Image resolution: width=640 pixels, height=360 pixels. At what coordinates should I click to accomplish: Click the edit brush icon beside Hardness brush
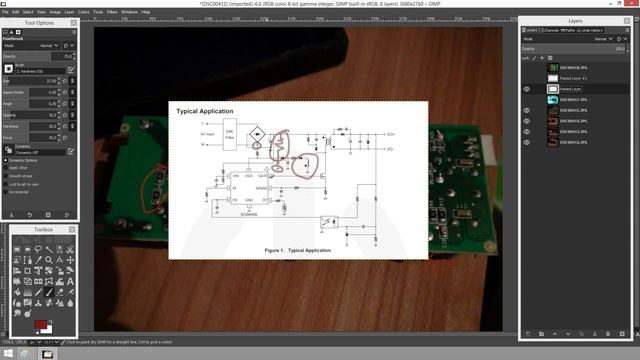pyautogui.click(x=71, y=70)
